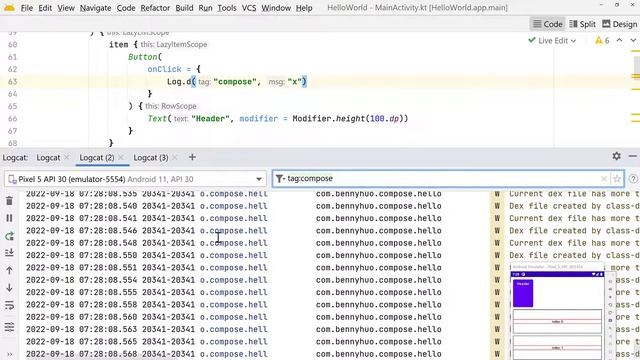
Task: Open the VCS menu
Action: 249,8
